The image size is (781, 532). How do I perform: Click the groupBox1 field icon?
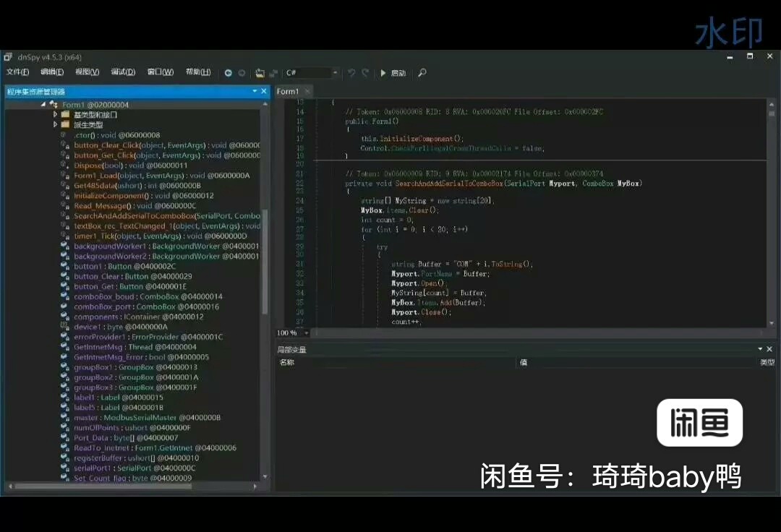[65, 367]
